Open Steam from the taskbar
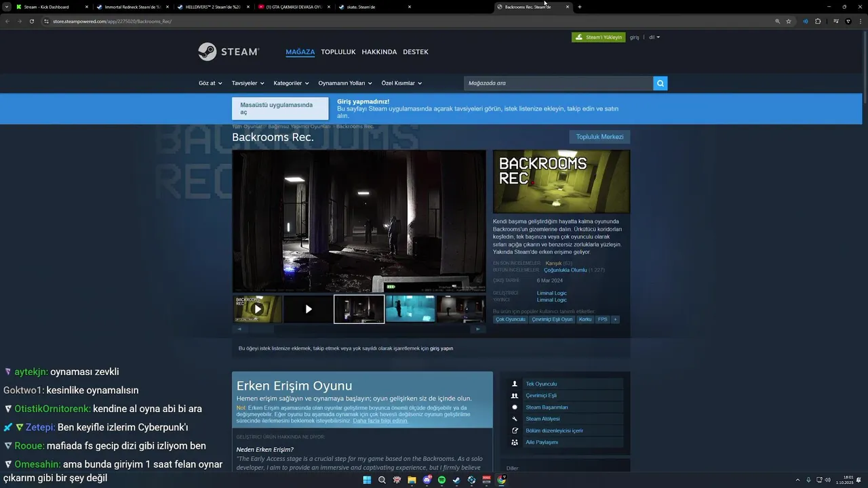The width and height of the screenshot is (868, 488). (456, 480)
